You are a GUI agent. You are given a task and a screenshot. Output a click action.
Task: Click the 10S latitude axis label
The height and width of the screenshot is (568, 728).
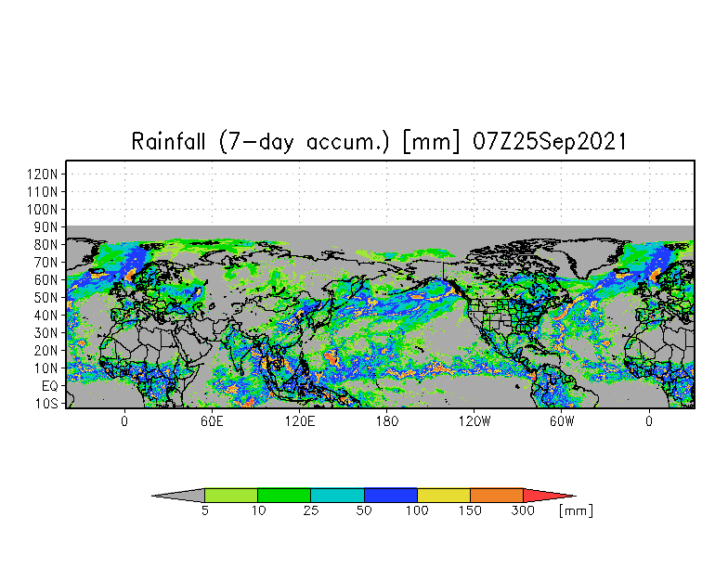pos(46,404)
